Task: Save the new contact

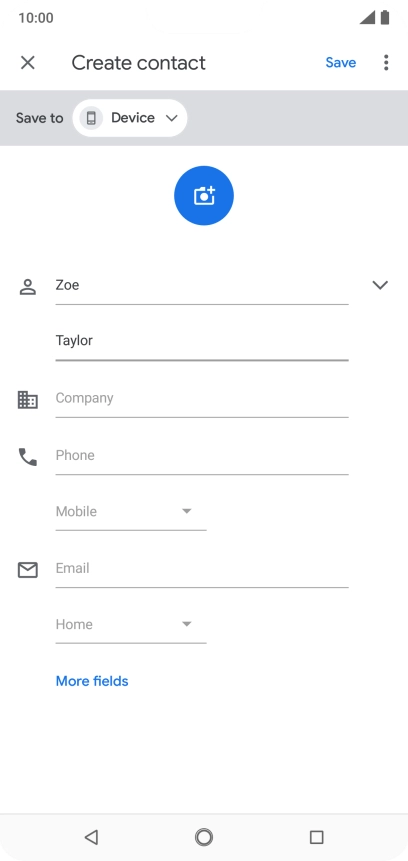Action: 340,63
